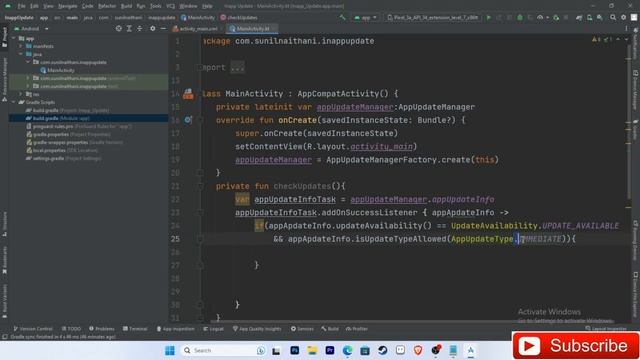This screenshot has width=640, height=360.
Task: Open Premiere Pro from taskbar
Action: (x=330, y=350)
